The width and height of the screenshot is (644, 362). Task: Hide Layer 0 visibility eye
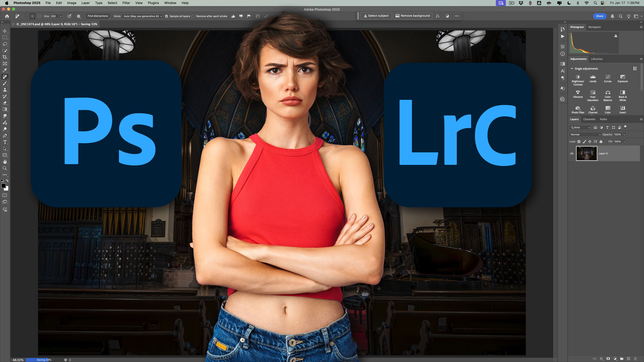point(572,153)
